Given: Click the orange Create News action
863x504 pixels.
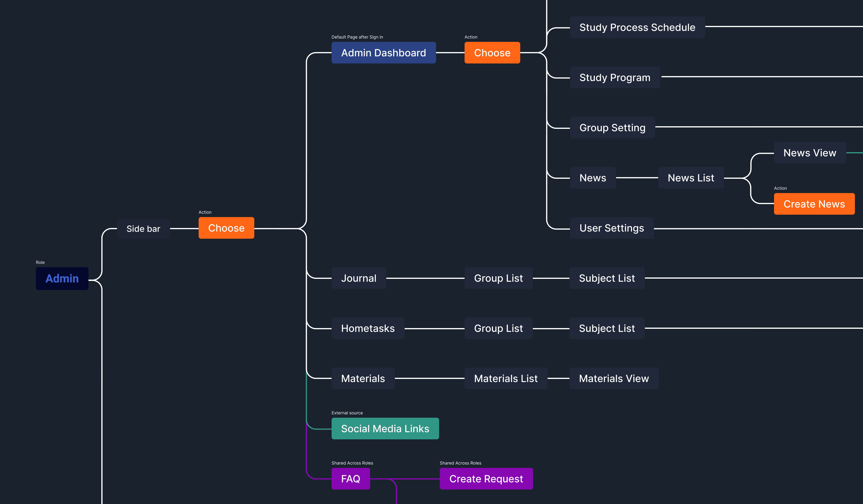Looking at the screenshot, I should (x=814, y=204).
